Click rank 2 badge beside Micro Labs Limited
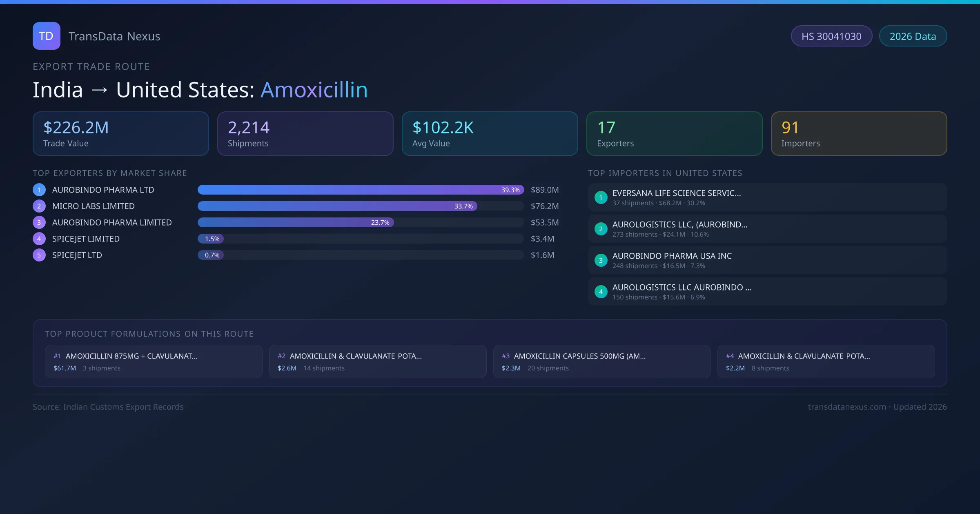This screenshot has width=980, height=514. [39, 206]
